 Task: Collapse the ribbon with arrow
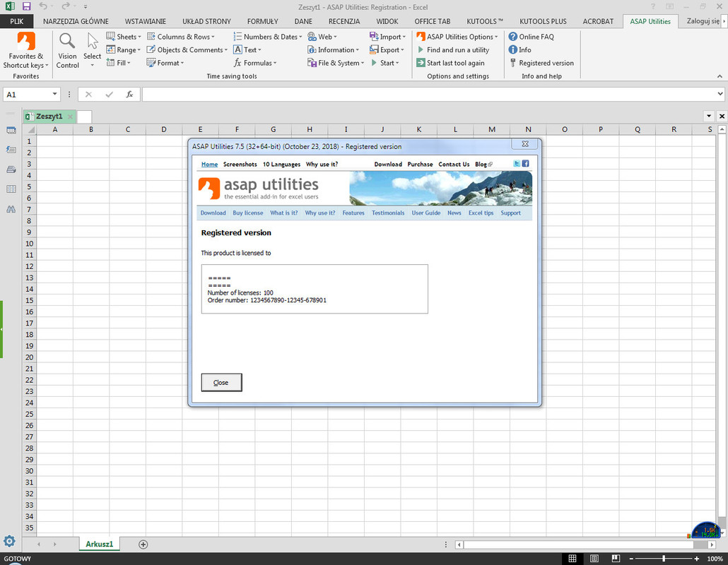point(720,76)
